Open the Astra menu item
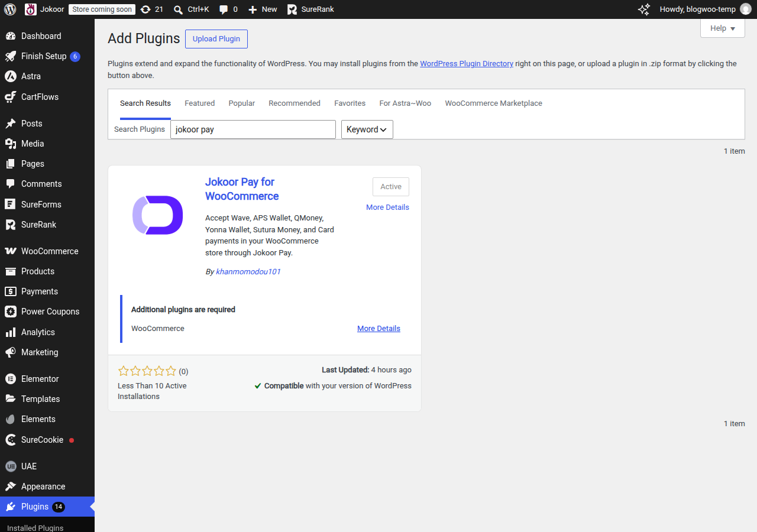This screenshot has width=757, height=532. pos(47,76)
